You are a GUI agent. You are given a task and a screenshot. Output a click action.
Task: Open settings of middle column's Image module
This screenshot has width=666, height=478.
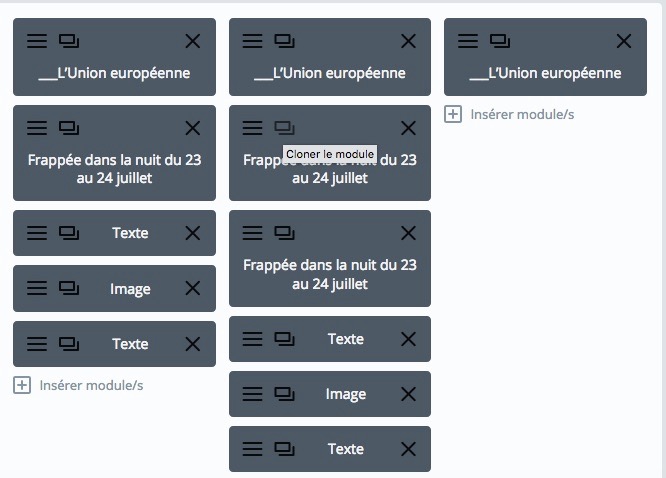[x=252, y=394]
